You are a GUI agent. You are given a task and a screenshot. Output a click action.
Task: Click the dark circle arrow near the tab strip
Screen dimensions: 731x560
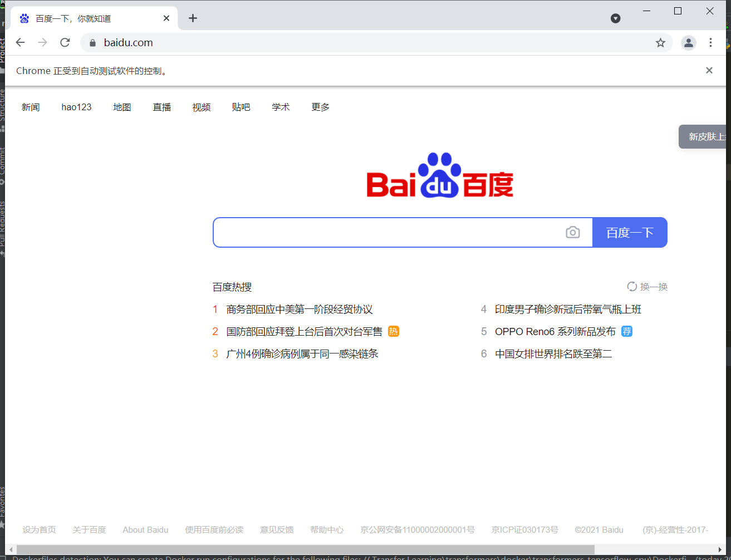[x=615, y=18]
